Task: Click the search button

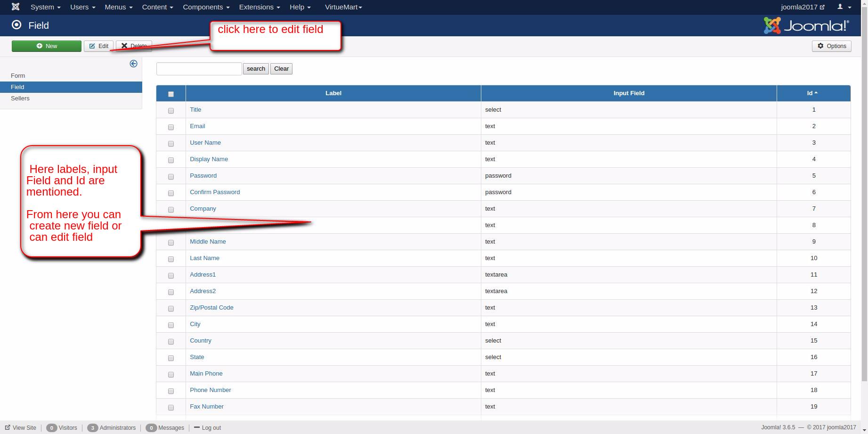Action: coord(256,69)
